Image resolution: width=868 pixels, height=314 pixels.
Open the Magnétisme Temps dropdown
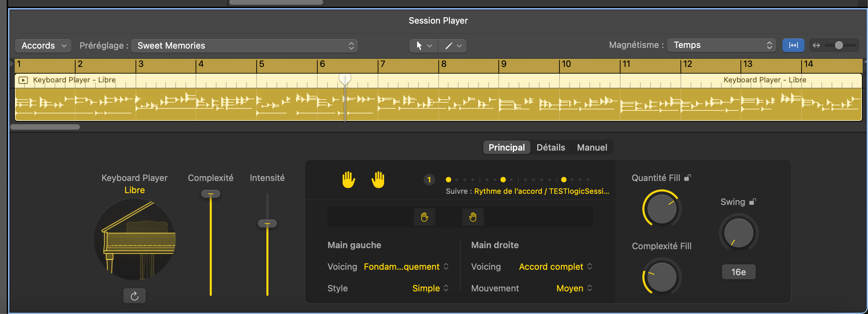coord(721,45)
